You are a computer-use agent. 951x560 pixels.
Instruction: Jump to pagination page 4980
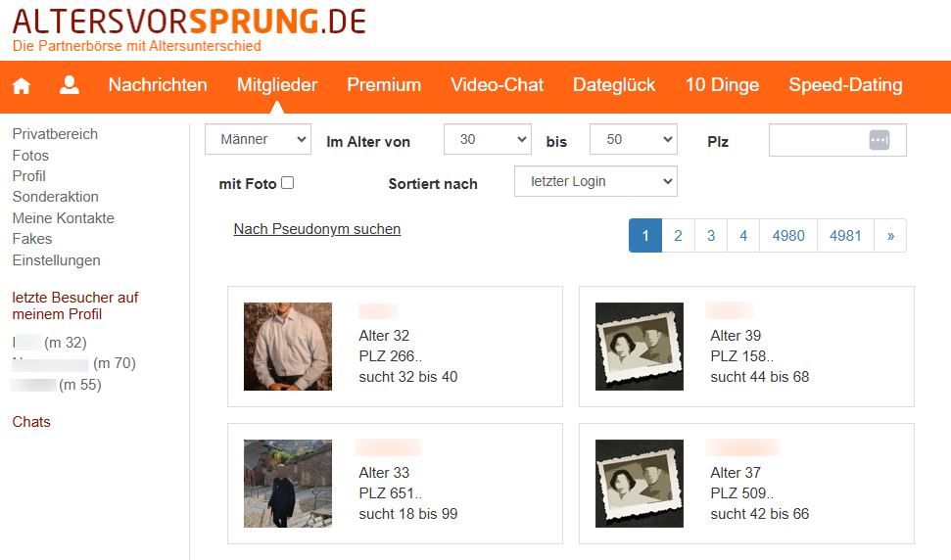pos(788,236)
